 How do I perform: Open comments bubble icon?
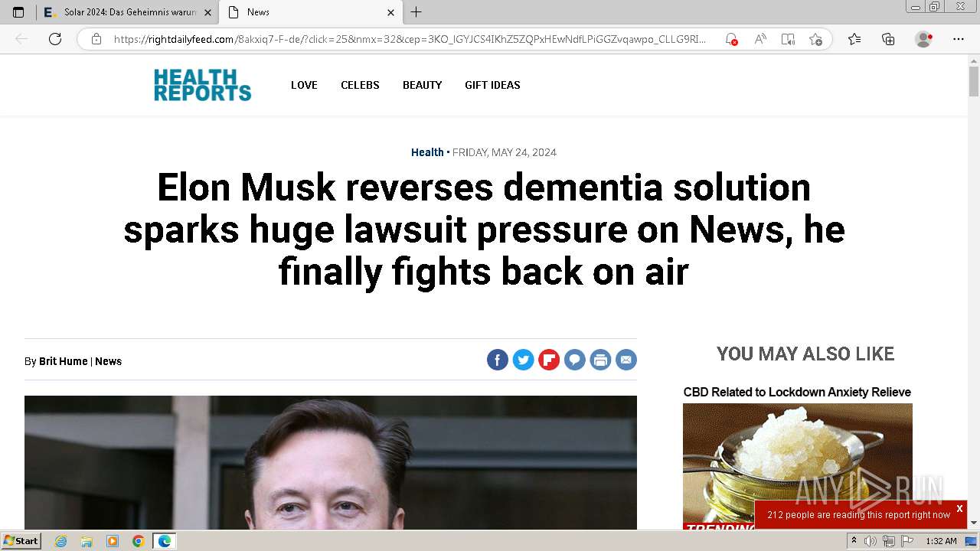point(575,360)
